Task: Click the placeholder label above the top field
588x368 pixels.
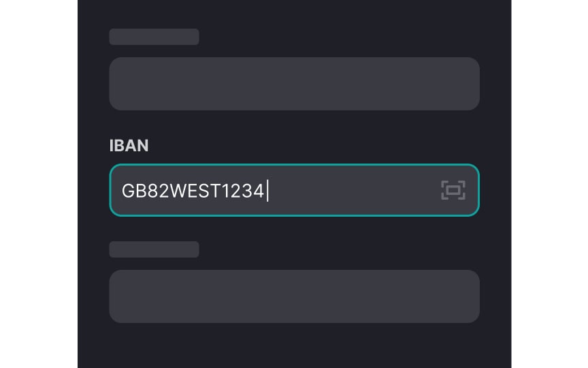Action: tap(154, 37)
